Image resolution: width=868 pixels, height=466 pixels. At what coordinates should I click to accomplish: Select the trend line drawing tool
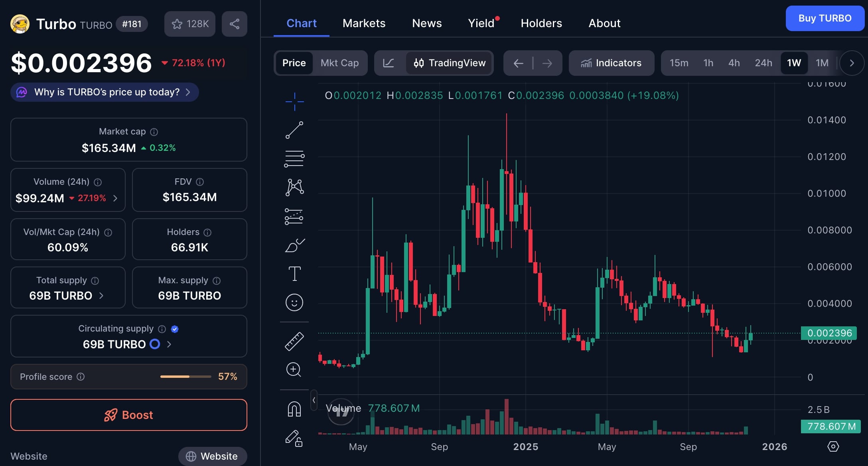[294, 130]
